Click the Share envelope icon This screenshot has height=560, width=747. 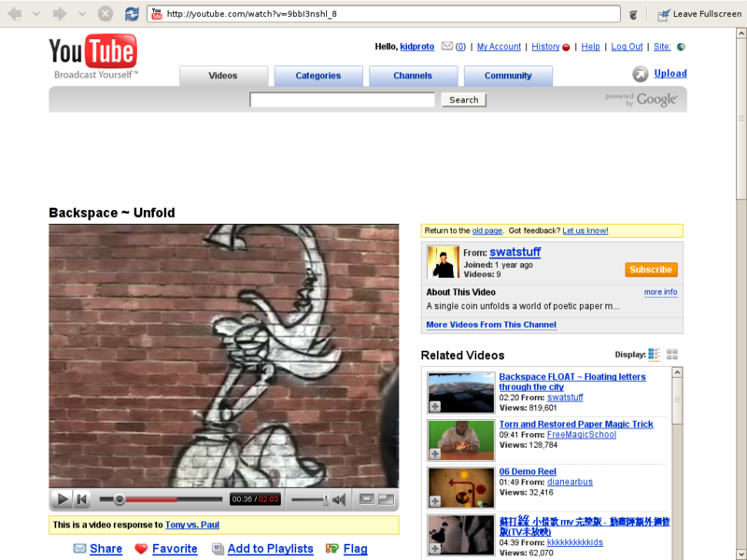(x=79, y=549)
